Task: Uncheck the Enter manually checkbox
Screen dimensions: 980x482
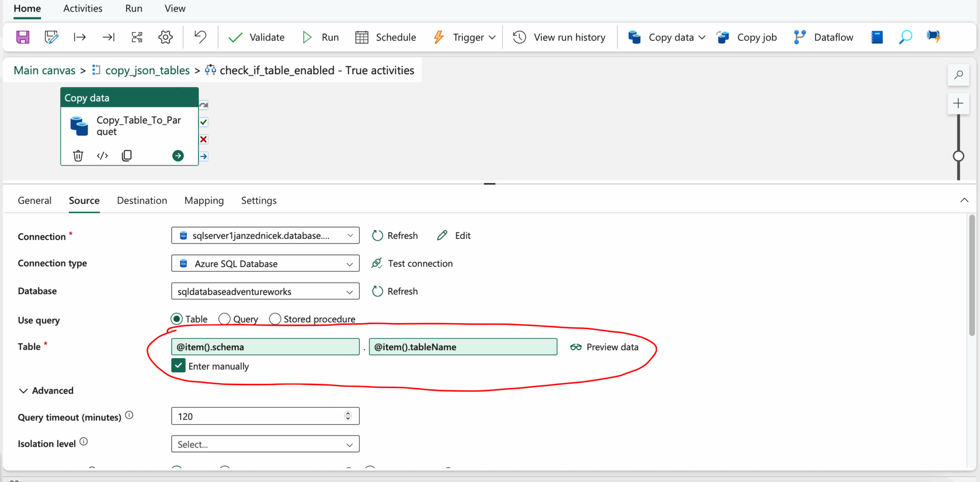Action: [x=178, y=366]
